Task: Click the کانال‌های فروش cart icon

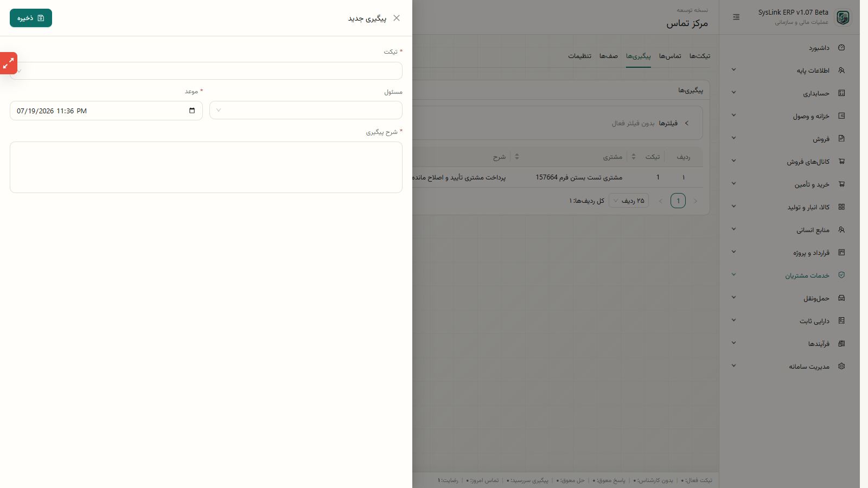Action: click(841, 162)
